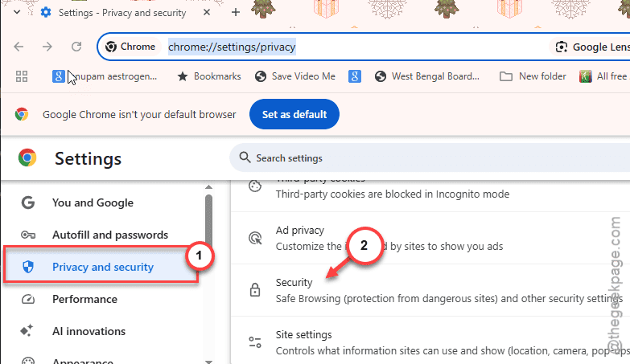The image size is (630, 364).
Task: Click sidebar scroll up arrow
Action: (x=208, y=187)
